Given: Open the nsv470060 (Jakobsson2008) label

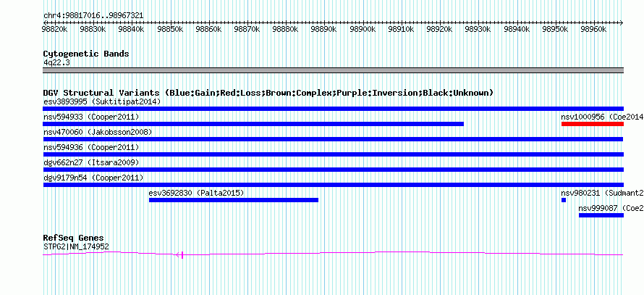Looking at the screenshot, I should 98,132.
